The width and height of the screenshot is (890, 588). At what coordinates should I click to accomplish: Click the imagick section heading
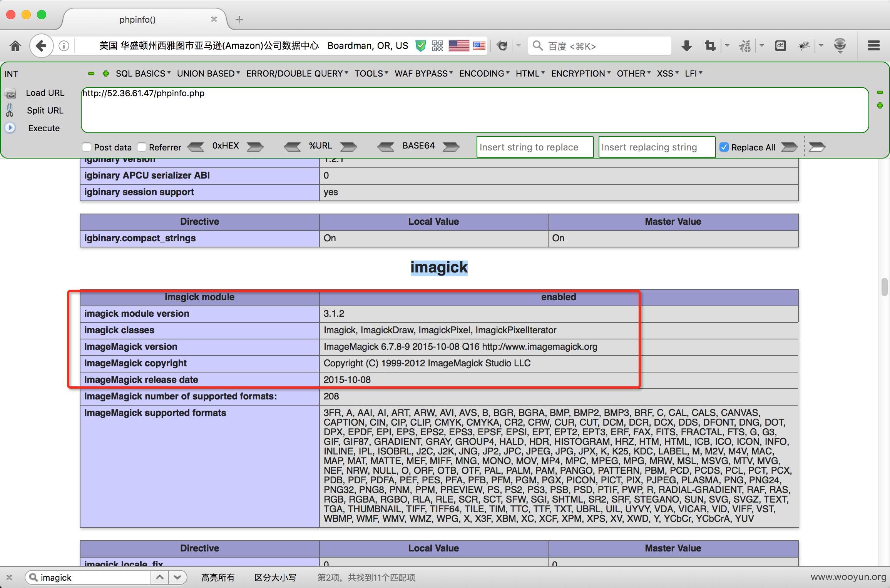tap(439, 267)
